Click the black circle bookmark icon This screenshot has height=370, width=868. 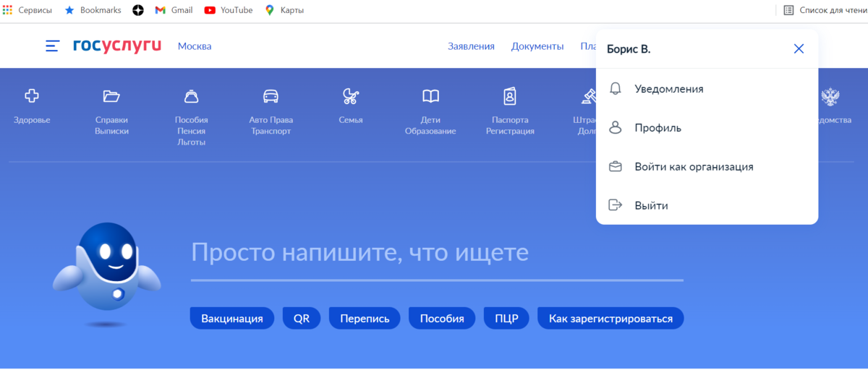pyautogui.click(x=138, y=10)
